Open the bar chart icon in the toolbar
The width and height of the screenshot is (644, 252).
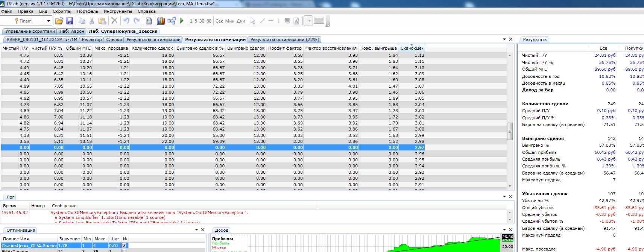pos(161,21)
